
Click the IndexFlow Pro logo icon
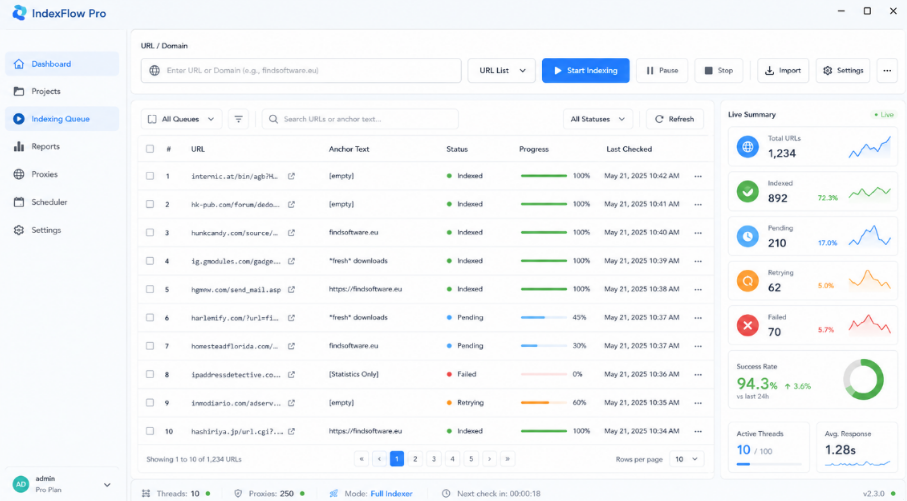pyautogui.click(x=19, y=13)
